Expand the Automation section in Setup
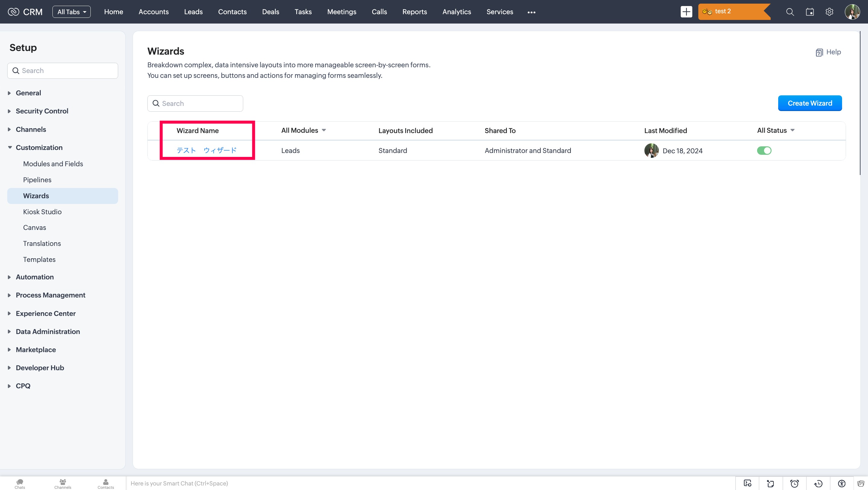The image size is (868, 490). (35, 277)
